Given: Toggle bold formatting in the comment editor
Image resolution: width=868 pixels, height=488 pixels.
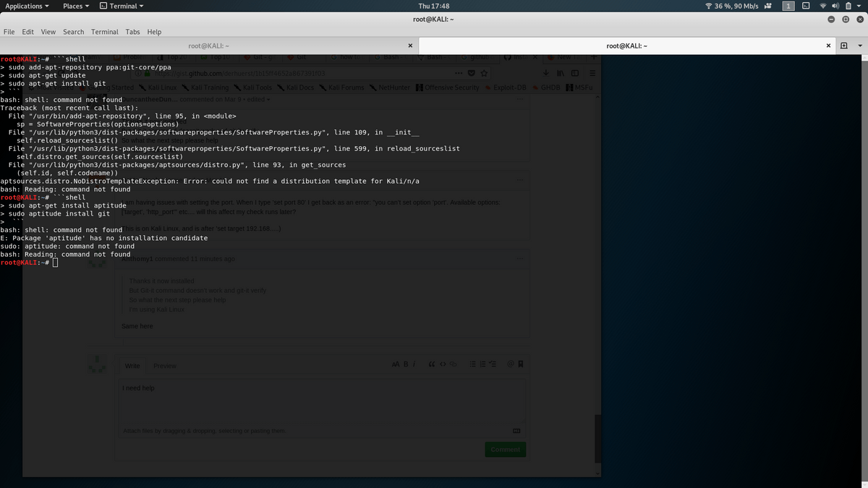Looking at the screenshot, I should pyautogui.click(x=405, y=364).
